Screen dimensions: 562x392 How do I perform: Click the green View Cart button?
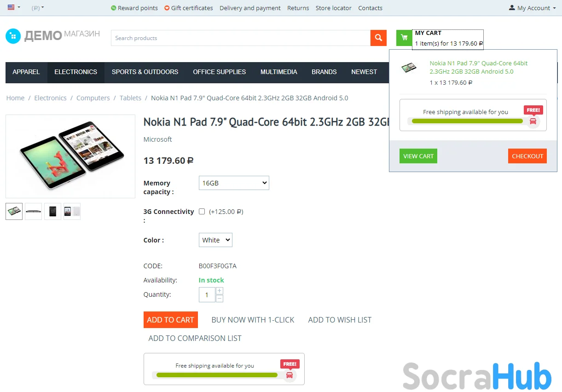coord(418,156)
